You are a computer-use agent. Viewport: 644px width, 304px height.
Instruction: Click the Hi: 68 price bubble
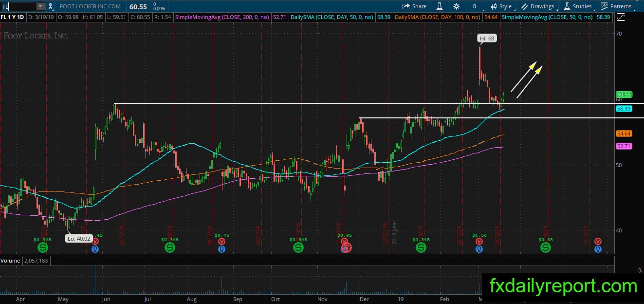point(486,38)
